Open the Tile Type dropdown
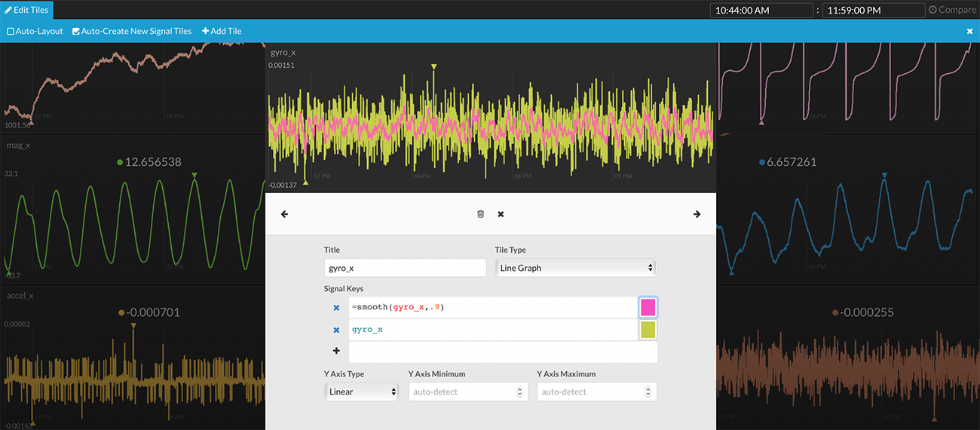 tap(575, 268)
